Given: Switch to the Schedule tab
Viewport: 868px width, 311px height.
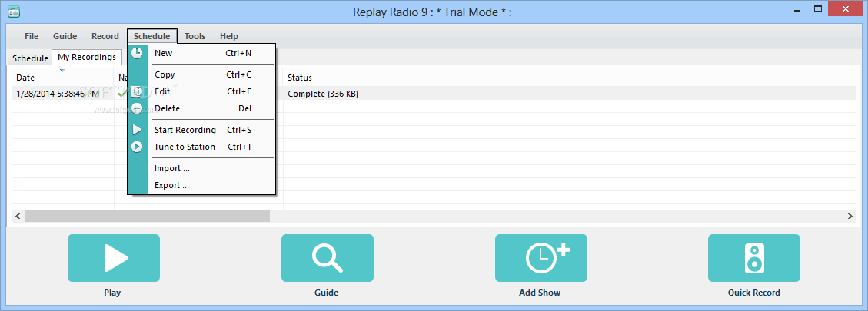Looking at the screenshot, I should pyautogui.click(x=30, y=58).
